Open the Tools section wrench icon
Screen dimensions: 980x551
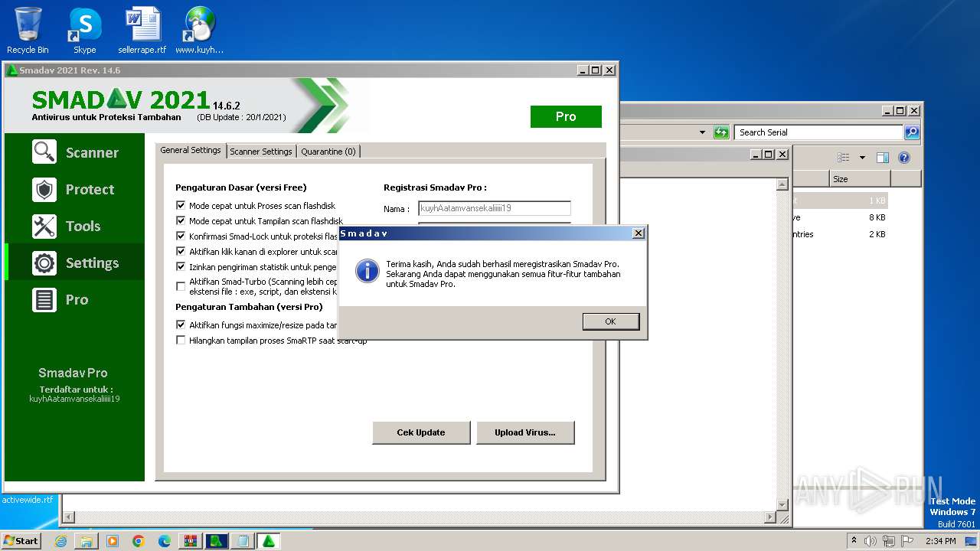[x=44, y=226]
